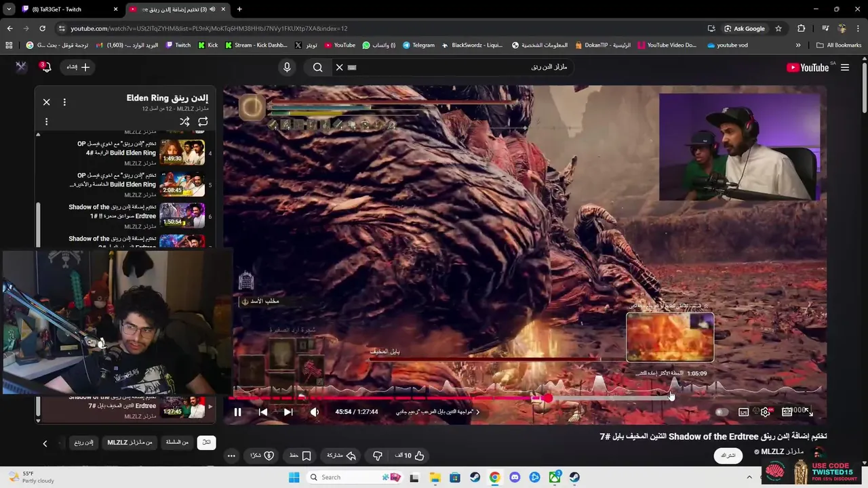Expand the video chapter title chevron

[x=477, y=411]
